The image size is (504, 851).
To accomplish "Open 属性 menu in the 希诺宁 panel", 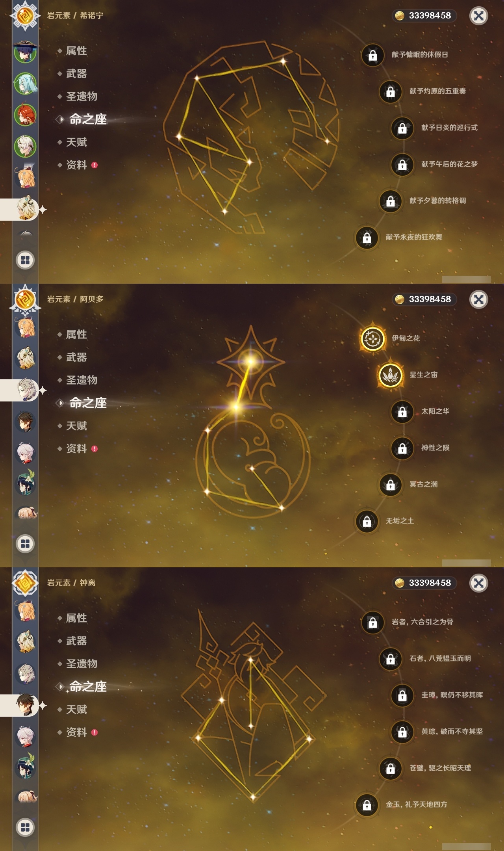I will click(76, 51).
